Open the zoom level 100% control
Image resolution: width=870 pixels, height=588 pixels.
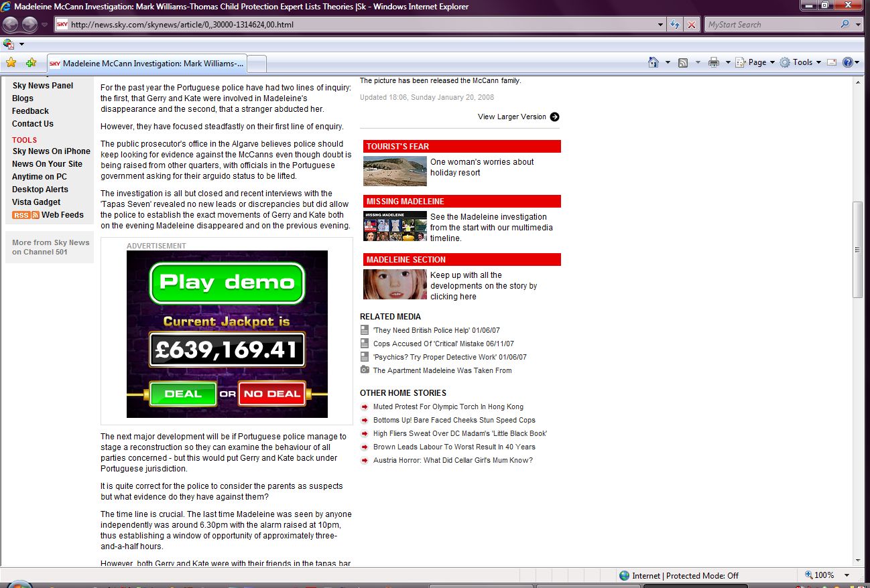824,575
